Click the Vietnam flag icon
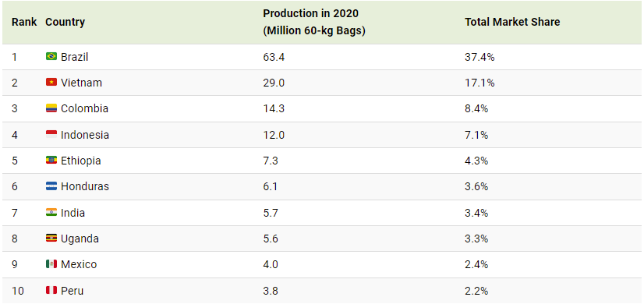The image size is (644, 304). coord(51,82)
